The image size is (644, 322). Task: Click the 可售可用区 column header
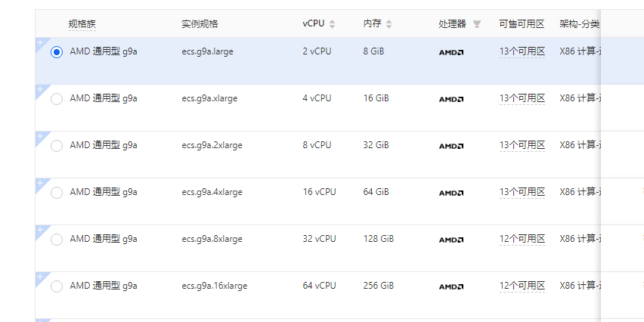click(522, 24)
